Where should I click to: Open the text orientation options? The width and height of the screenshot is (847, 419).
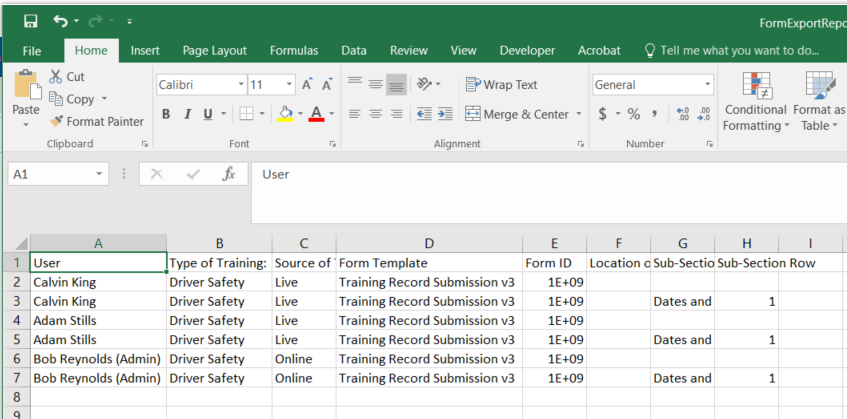pyautogui.click(x=429, y=84)
